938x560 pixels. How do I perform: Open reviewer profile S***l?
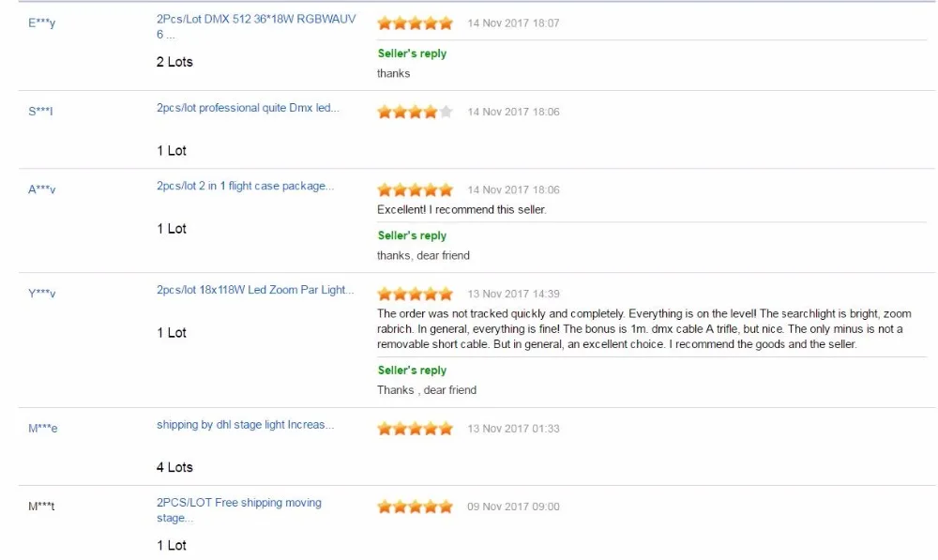40,111
